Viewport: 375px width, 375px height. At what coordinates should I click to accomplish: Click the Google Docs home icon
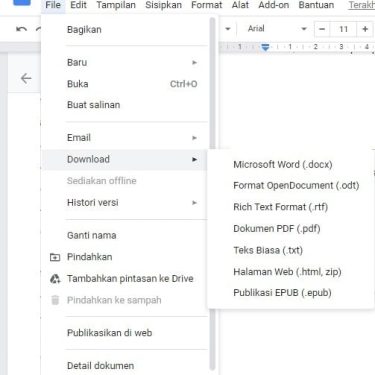pos(22,2)
